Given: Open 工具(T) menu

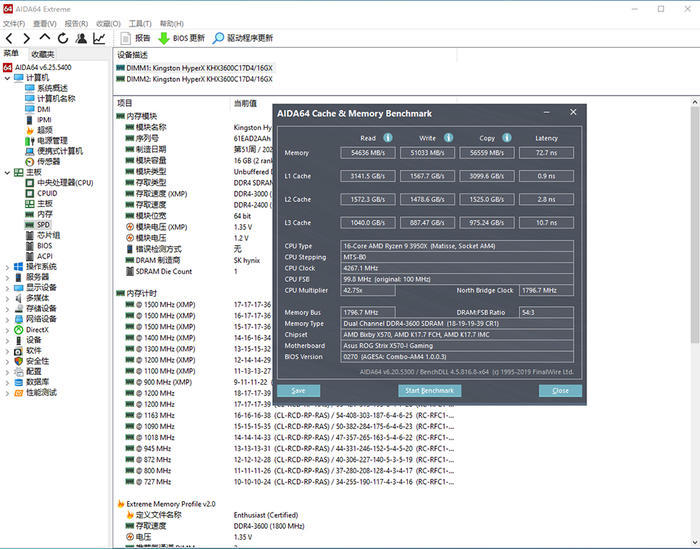Looking at the screenshot, I should 140,24.
